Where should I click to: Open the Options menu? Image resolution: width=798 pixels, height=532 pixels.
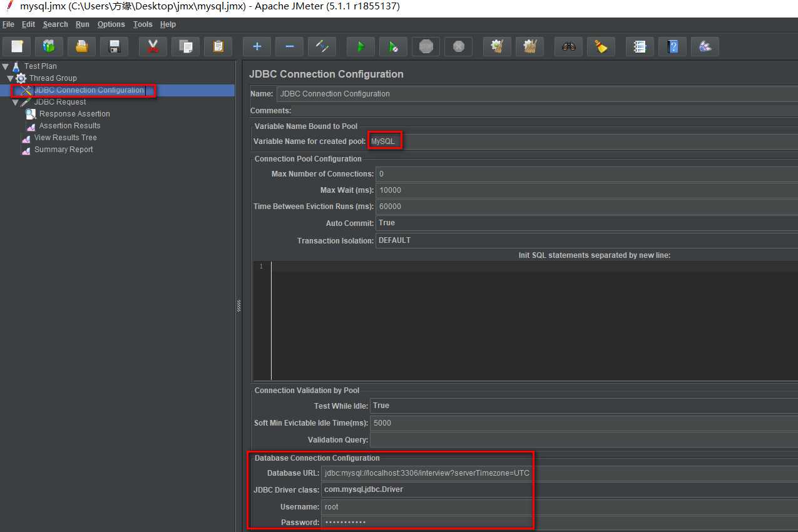(x=111, y=24)
